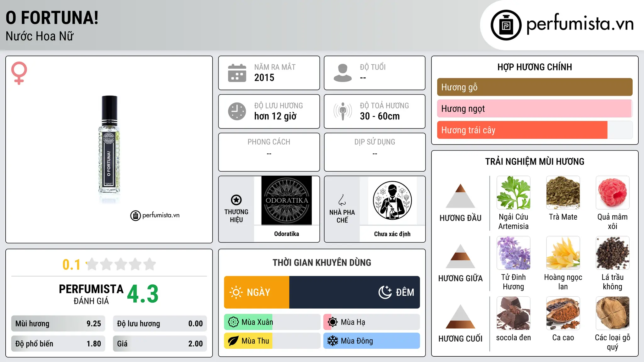Viewport: 644px width, 362px height.
Task: Click the Mùa Hạ season bar
Action: 371,322
